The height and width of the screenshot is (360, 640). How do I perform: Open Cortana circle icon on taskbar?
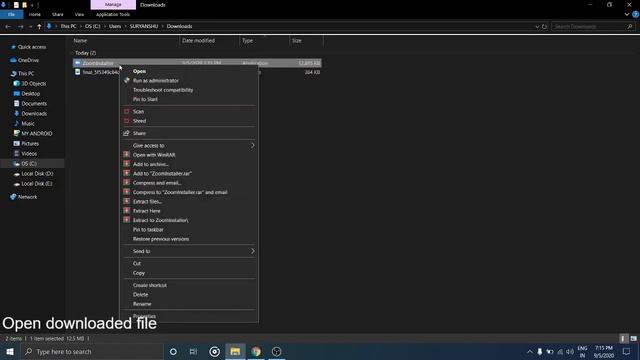pos(173,351)
